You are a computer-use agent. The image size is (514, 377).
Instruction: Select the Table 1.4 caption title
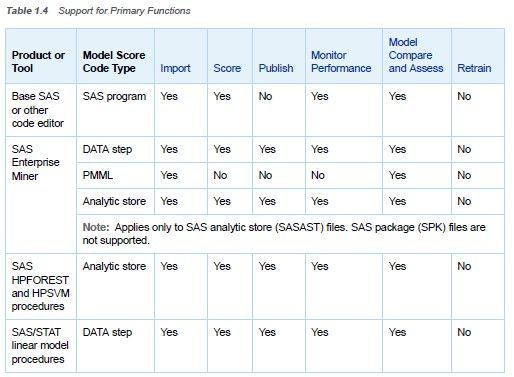pos(98,11)
